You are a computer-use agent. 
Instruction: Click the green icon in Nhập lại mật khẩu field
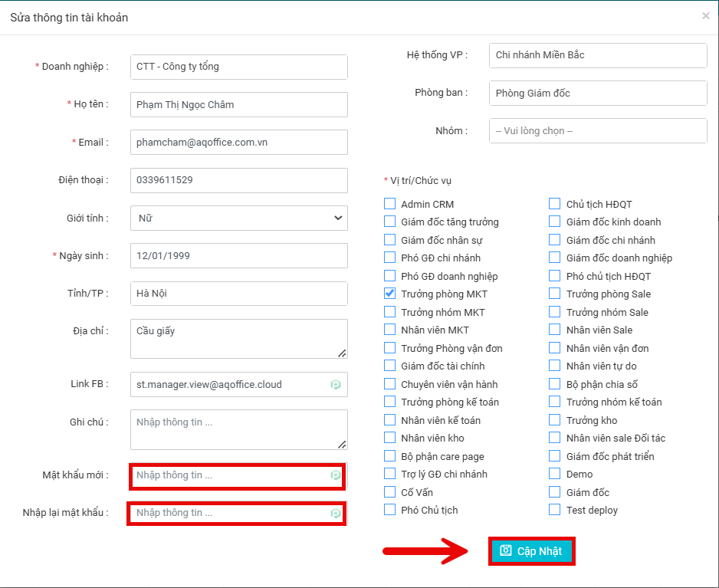[336, 513]
